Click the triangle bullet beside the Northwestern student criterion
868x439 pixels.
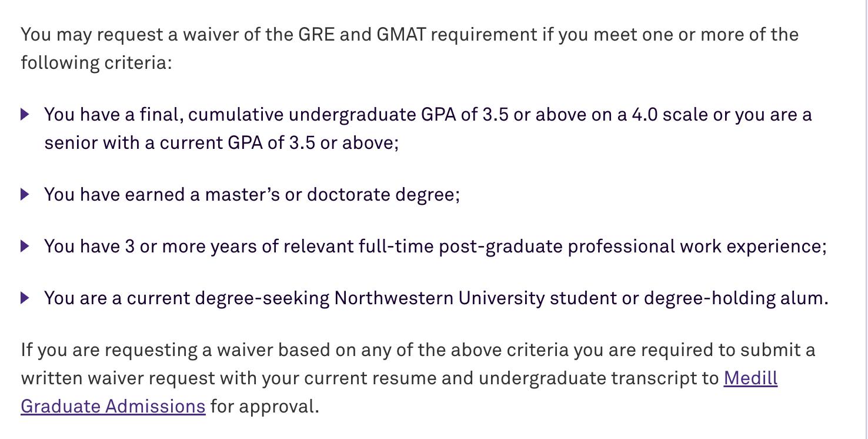coord(25,298)
